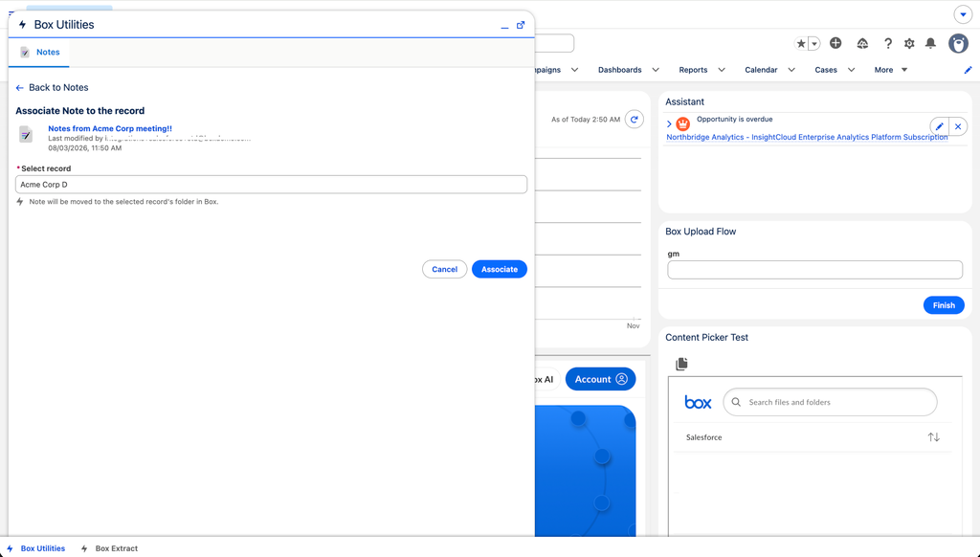Open the Calendar nav tab
This screenshot has height=557, width=980.
tap(761, 70)
